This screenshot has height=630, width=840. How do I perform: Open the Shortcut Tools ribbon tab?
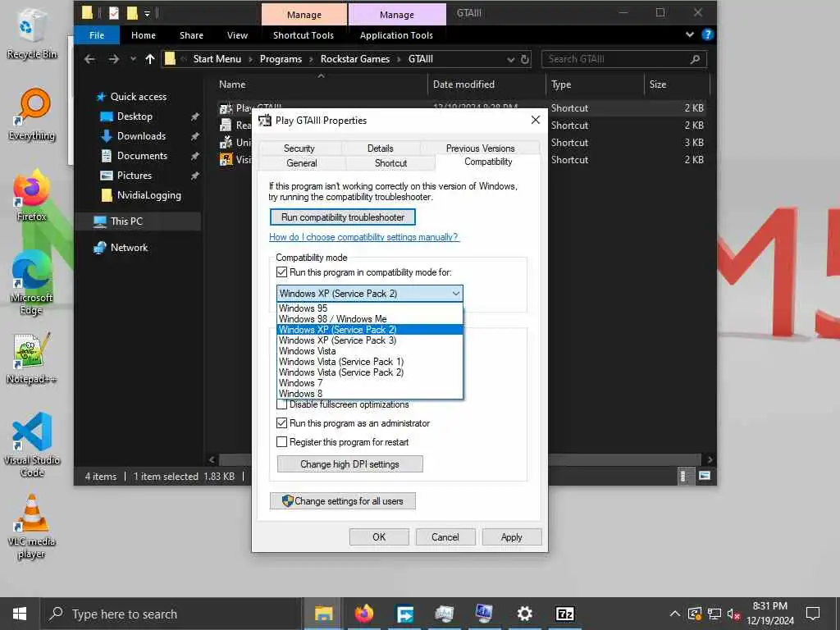(x=304, y=35)
